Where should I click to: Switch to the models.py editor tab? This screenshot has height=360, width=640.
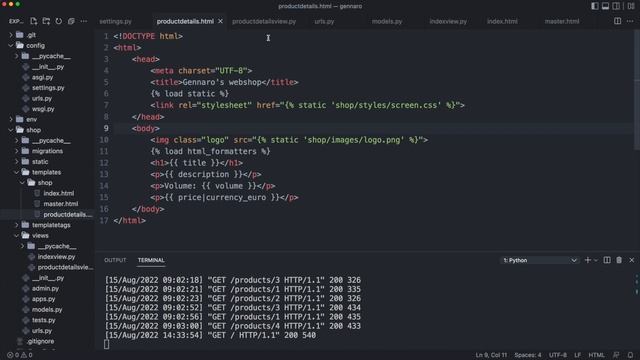[x=387, y=21]
